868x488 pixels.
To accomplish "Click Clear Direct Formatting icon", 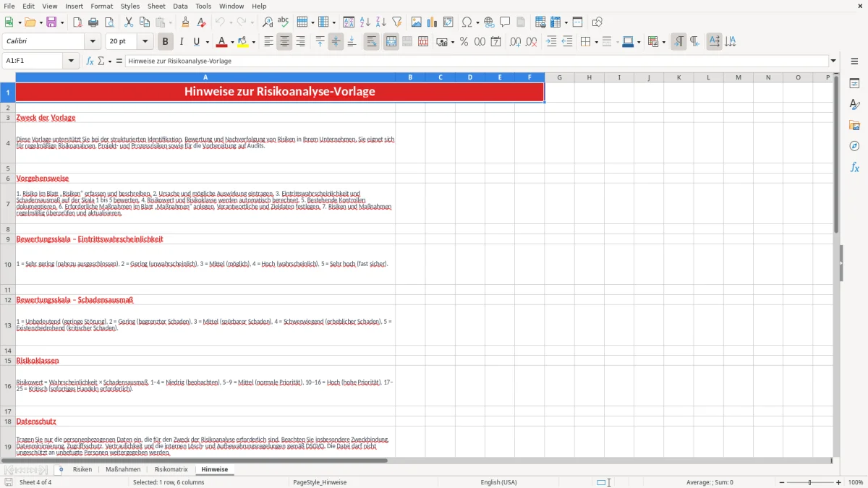I will (202, 22).
